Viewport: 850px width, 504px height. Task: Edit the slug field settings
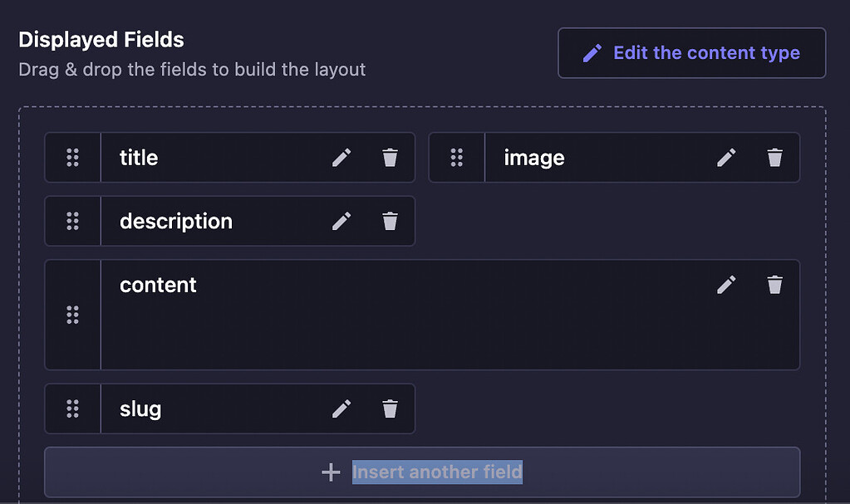point(341,409)
